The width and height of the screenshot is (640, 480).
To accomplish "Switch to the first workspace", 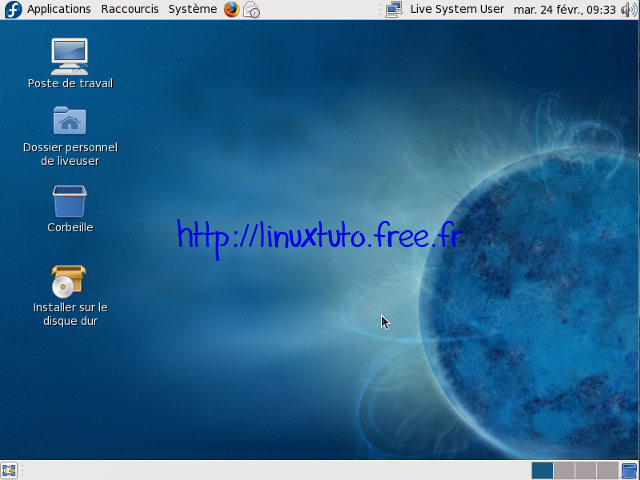I will click(542, 470).
